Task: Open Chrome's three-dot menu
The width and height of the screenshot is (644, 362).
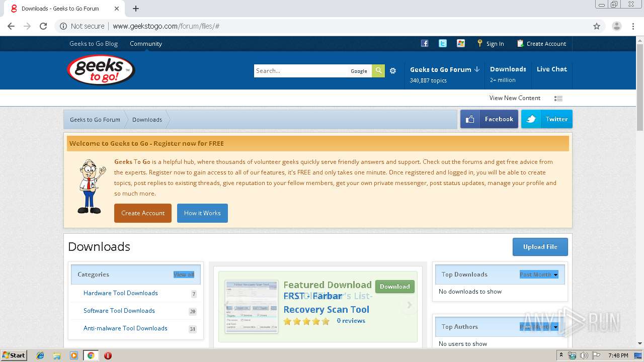Action: tap(633, 26)
